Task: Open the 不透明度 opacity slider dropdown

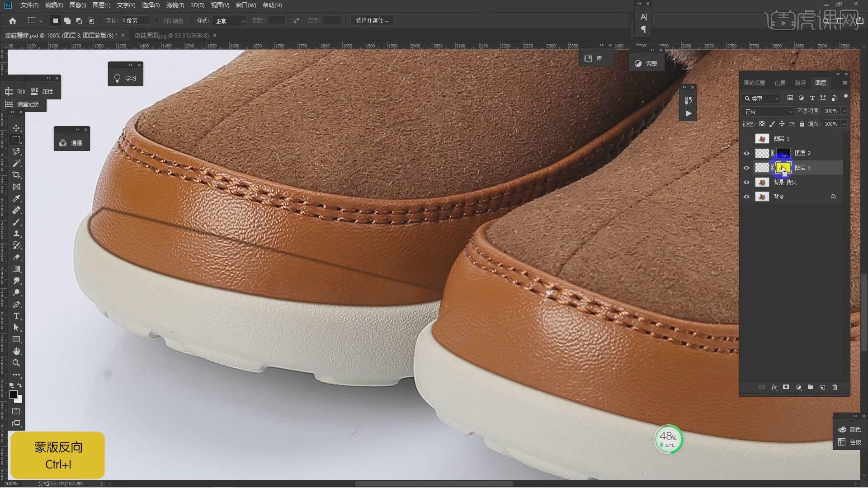Action: [x=844, y=111]
